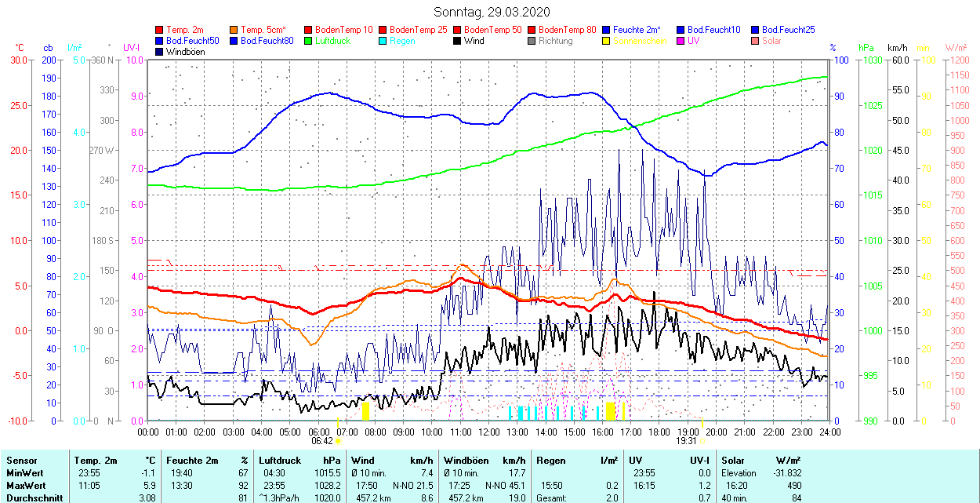Click the hPa unit label above right axis
This screenshot has height=503, width=980.
click(867, 47)
